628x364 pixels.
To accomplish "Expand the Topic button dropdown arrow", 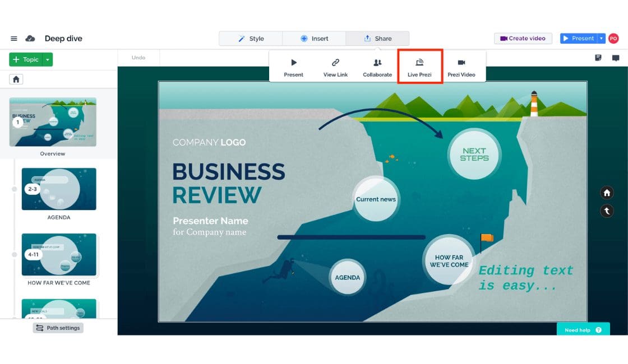I will 48,59.
